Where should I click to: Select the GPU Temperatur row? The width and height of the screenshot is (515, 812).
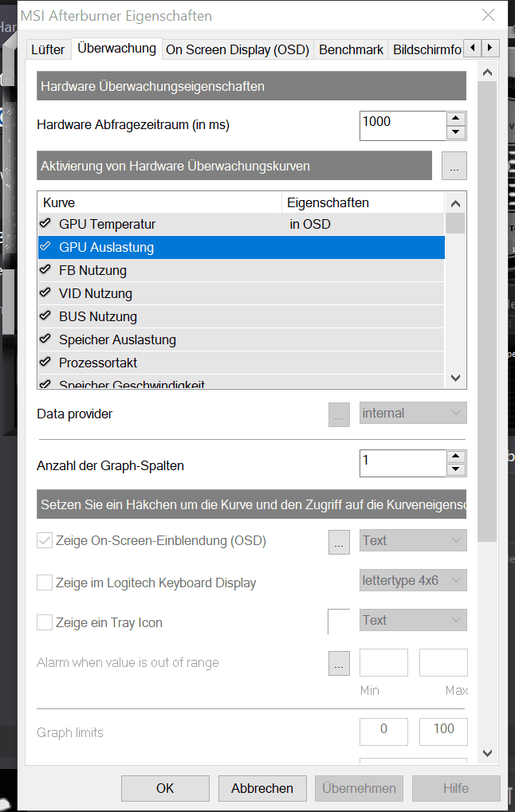click(242, 224)
